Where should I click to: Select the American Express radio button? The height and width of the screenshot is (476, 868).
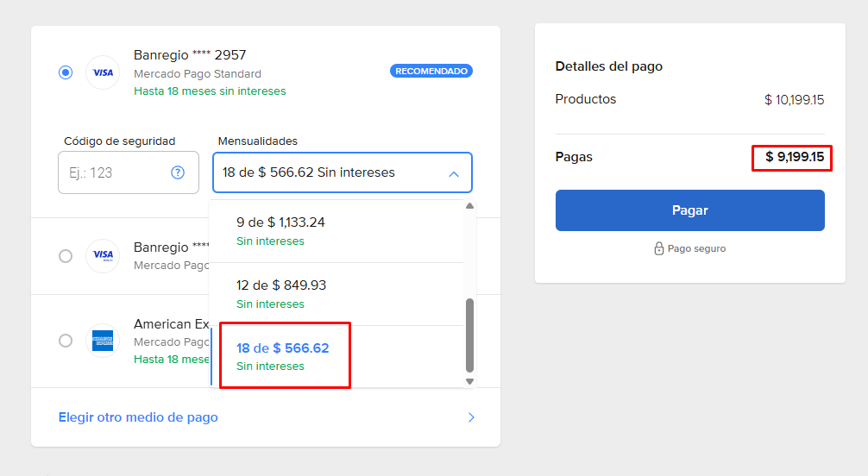[x=66, y=341]
